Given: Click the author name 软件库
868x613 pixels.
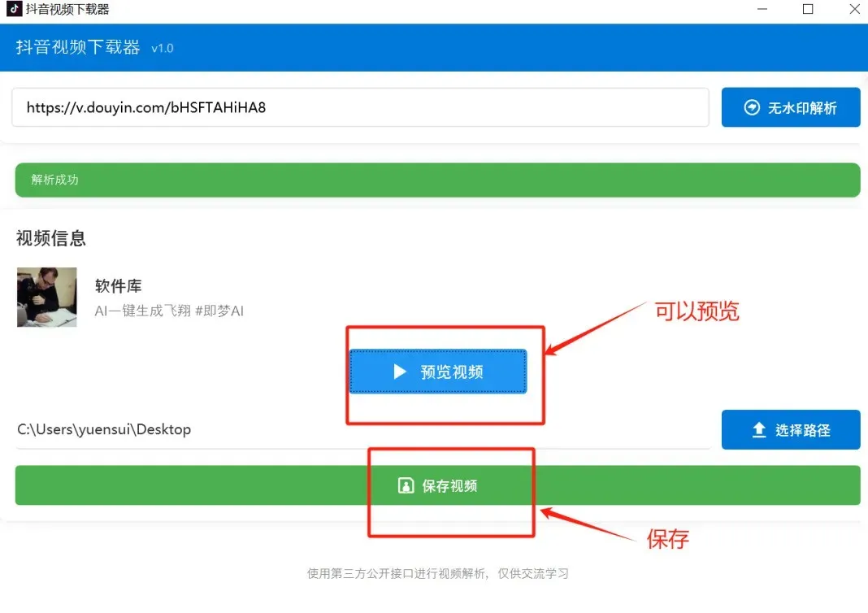Looking at the screenshot, I should tap(119, 285).
